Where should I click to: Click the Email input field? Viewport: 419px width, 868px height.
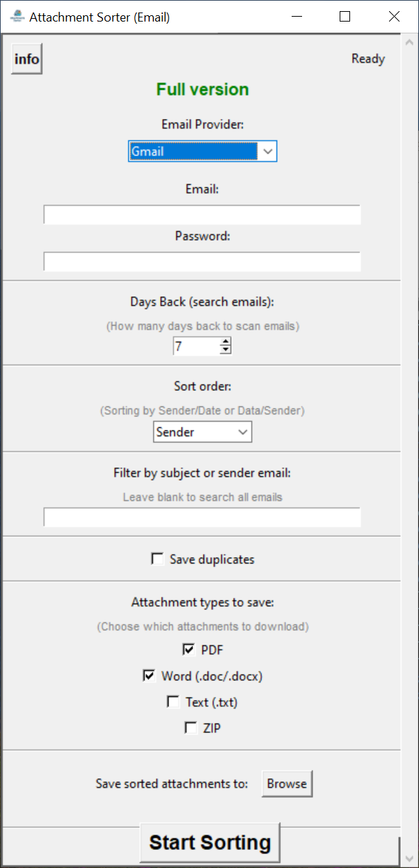coord(202,215)
